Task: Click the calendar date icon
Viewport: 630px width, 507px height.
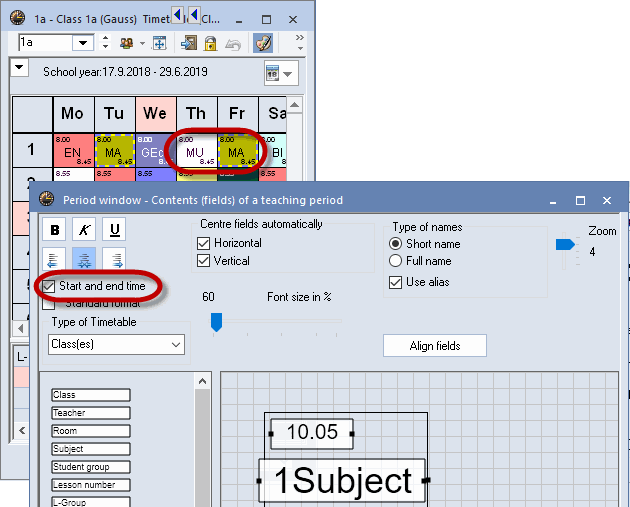Action: 274,73
